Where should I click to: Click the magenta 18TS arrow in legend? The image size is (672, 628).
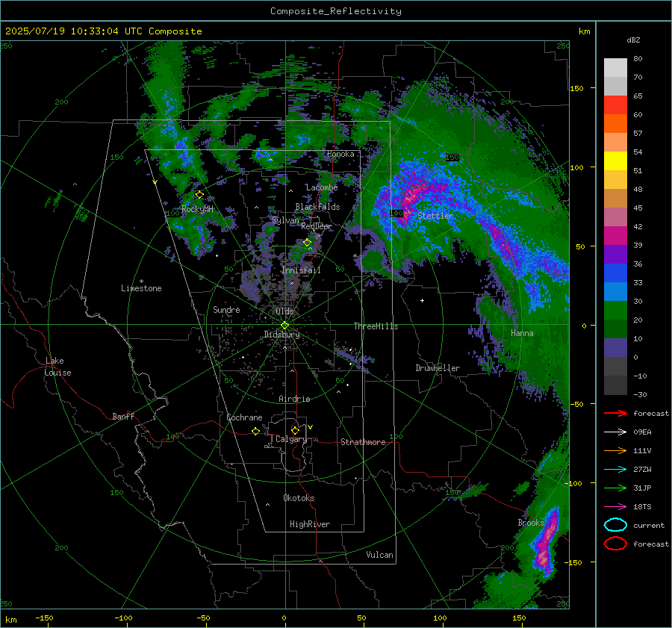point(615,507)
